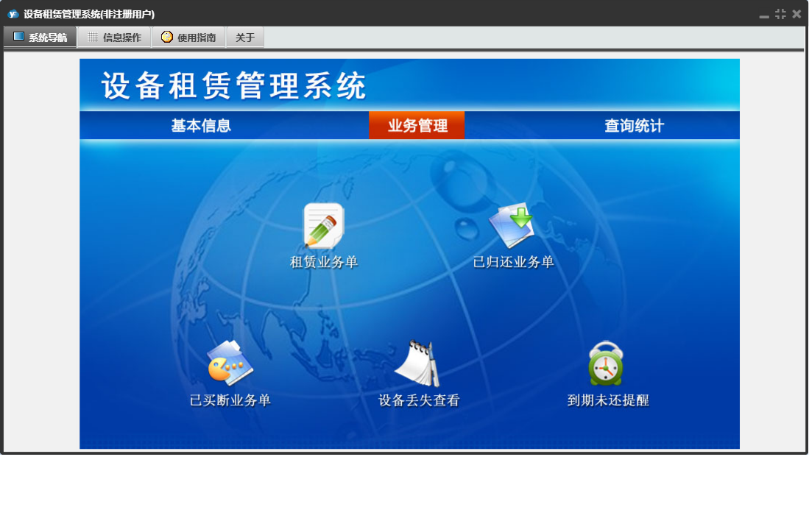Select the 使用指南 tab
809x532 pixels.
188,38
